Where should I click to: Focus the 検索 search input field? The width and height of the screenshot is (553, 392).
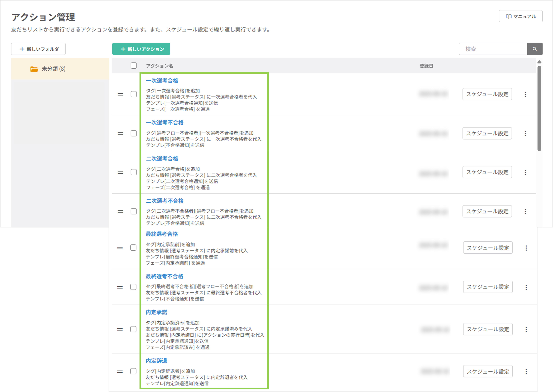493,49
